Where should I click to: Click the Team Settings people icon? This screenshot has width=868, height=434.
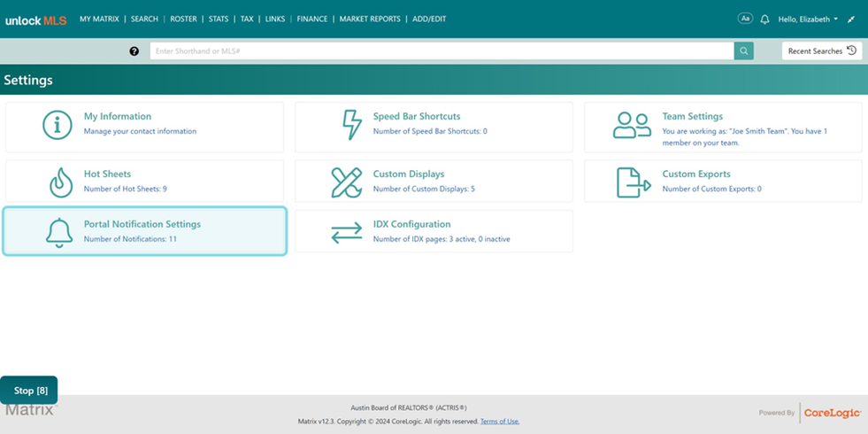[x=632, y=125]
